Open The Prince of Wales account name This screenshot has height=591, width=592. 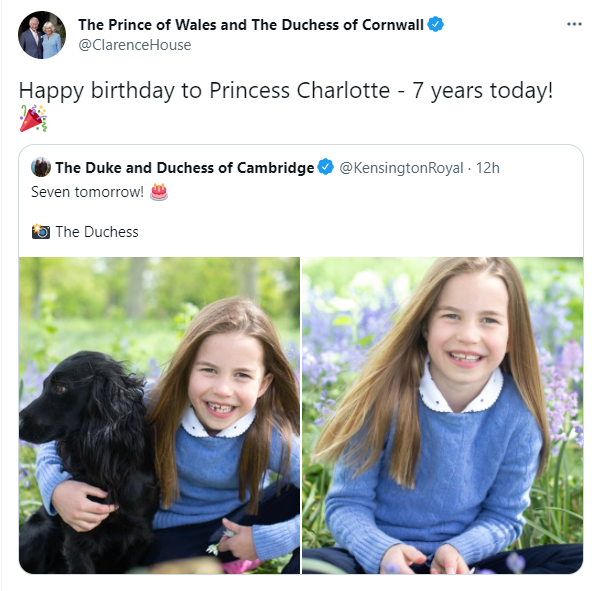[251, 25]
